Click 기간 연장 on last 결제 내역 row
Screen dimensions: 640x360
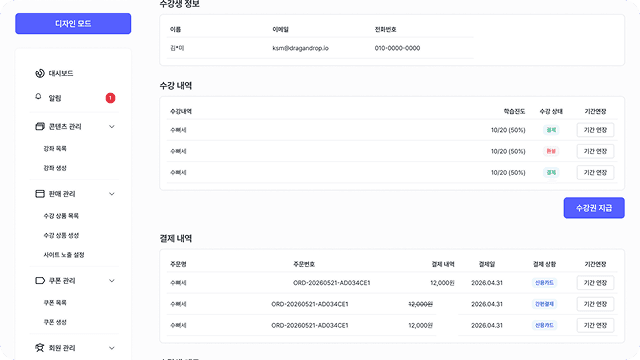pyautogui.click(x=595, y=325)
